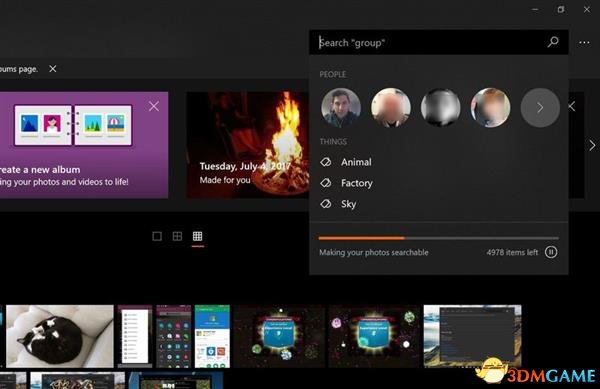Screen dimensions: 600x389
Task: Click the tag icon beside Sky
Action: point(326,204)
